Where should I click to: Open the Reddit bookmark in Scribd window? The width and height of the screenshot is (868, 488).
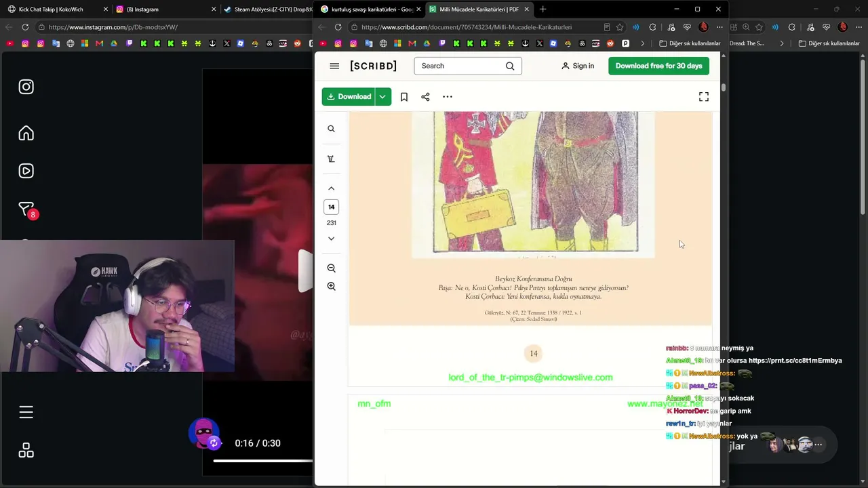click(610, 43)
